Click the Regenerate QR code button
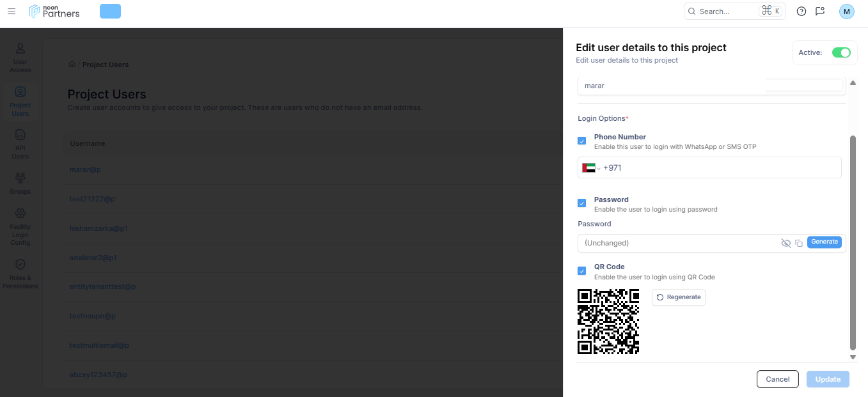The height and width of the screenshot is (397, 868). [x=679, y=297]
